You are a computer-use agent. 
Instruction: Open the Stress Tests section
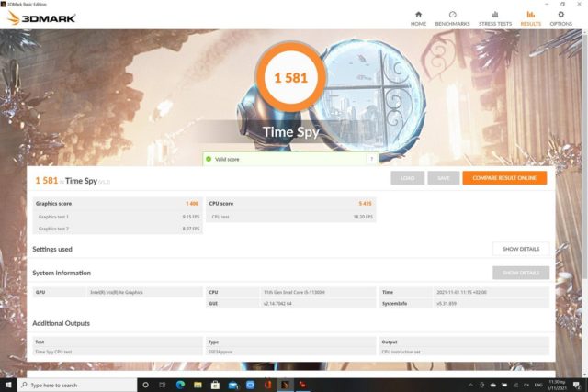point(495,18)
